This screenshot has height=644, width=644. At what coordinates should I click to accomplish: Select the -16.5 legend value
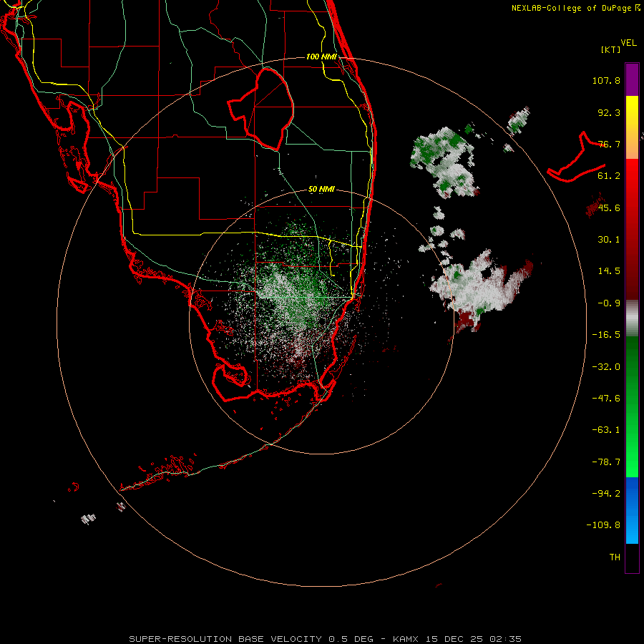click(x=606, y=335)
